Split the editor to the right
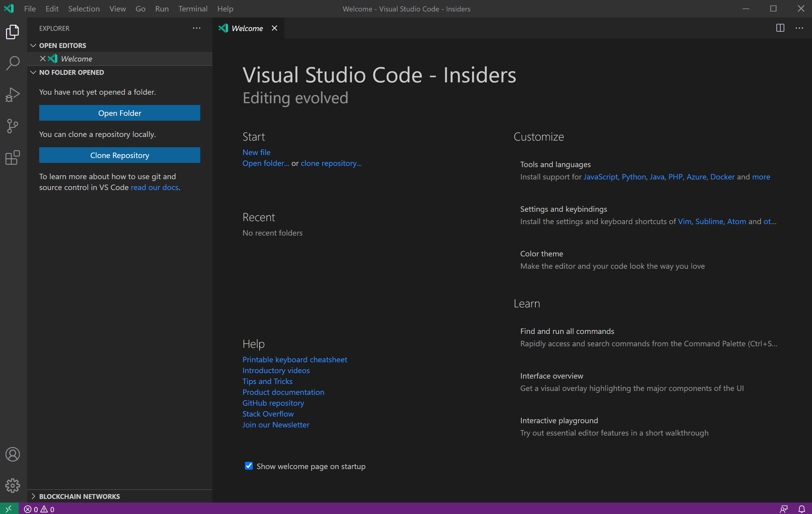812x514 pixels. pos(780,28)
